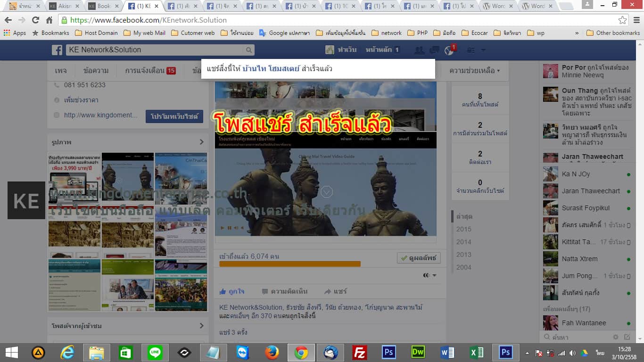This screenshot has height=362, width=644.
Task: Click the ดูผลลัพธ์ results button
Action: [x=419, y=258]
